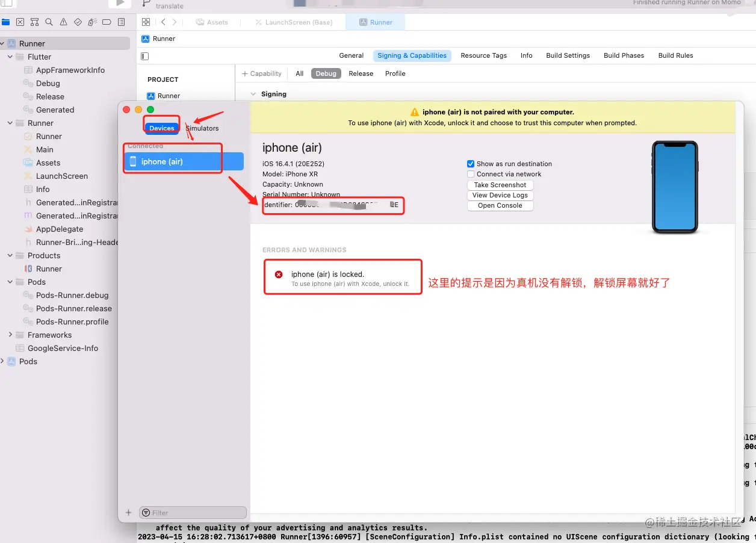Open the Breakpoint navigator icon
Image resolution: width=756 pixels, height=543 pixels.
pos(107,22)
